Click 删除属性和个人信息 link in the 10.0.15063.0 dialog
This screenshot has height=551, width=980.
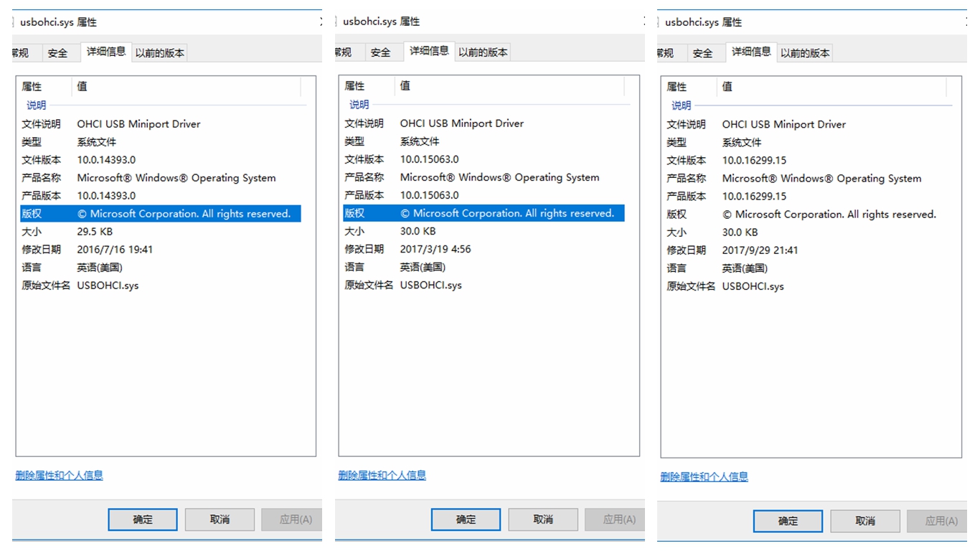click(382, 475)
